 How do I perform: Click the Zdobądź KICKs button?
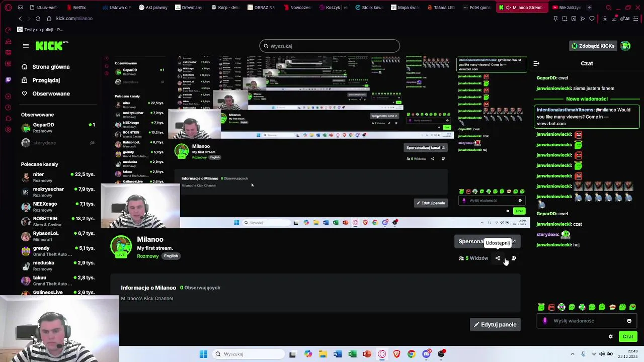click(x=593, y=46)
